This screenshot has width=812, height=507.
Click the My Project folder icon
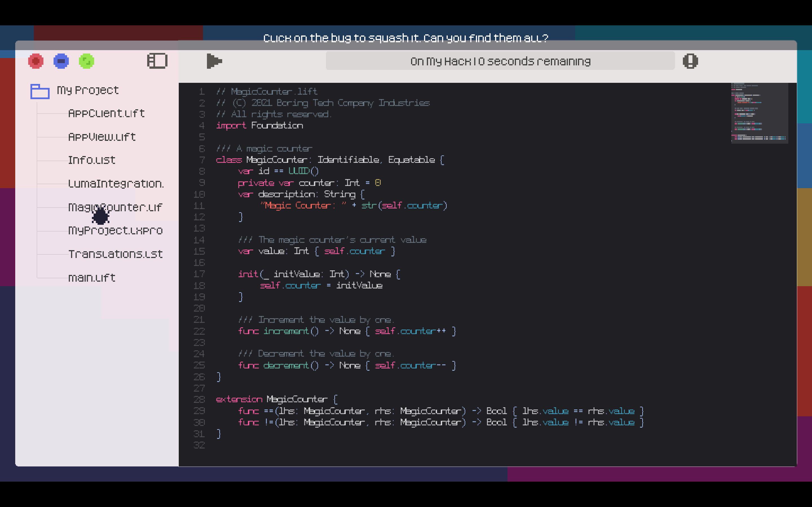(x=40, y=91)
